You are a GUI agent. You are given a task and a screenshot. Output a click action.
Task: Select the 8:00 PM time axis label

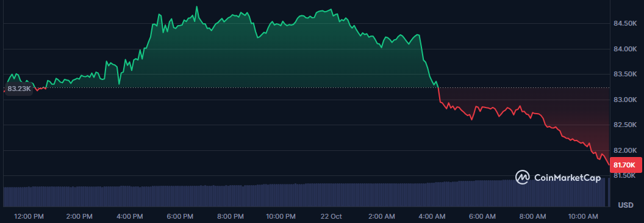click(231, 216)
